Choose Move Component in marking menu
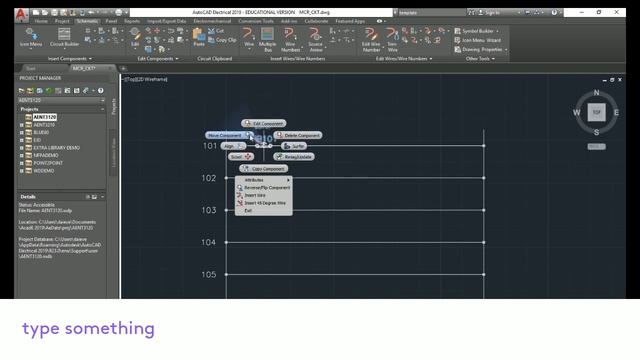Image resolution: width=640 pixels, height=360 pixels. click(x=228, y=135)
